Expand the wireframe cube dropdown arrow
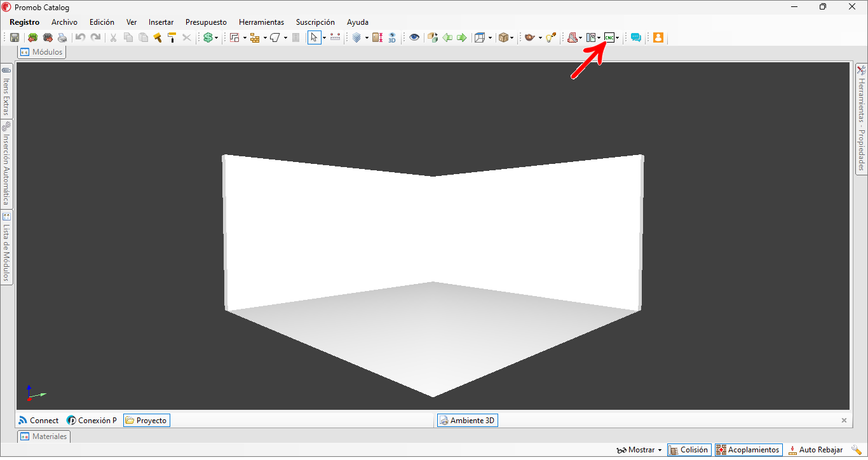Viewport: 868px width, 460px height. click(490, 38)
